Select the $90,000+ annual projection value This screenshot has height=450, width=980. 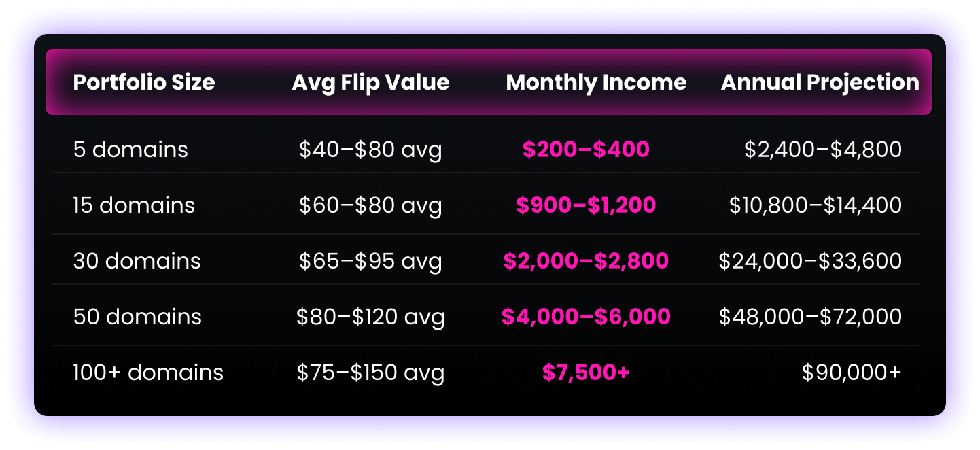(852, 373)
